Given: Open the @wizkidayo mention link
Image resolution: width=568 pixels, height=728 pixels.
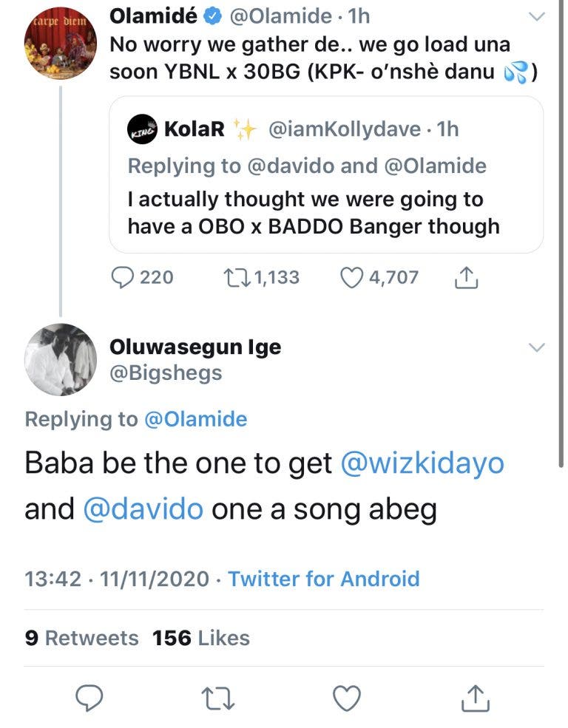Looking at the screenshot, I should pos(422,464).
